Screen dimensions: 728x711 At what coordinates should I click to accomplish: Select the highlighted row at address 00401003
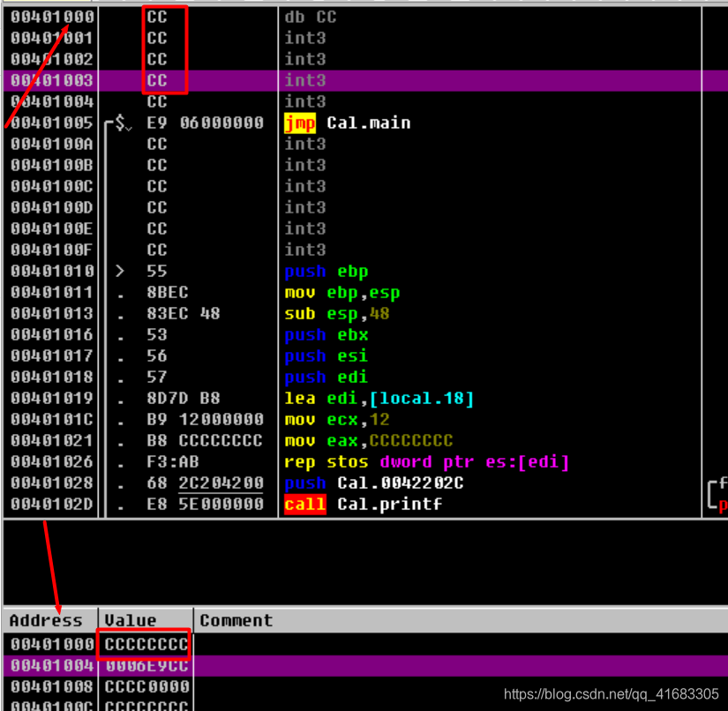(x=365, y=81)
